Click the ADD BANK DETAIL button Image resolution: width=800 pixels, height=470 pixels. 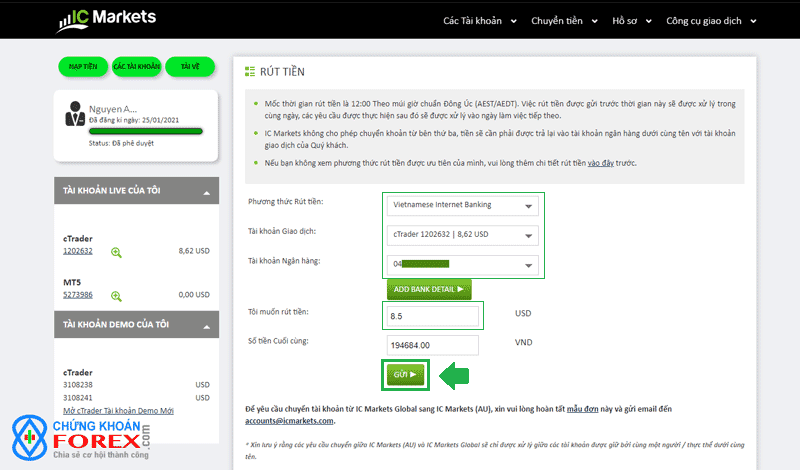click(429, 289)
